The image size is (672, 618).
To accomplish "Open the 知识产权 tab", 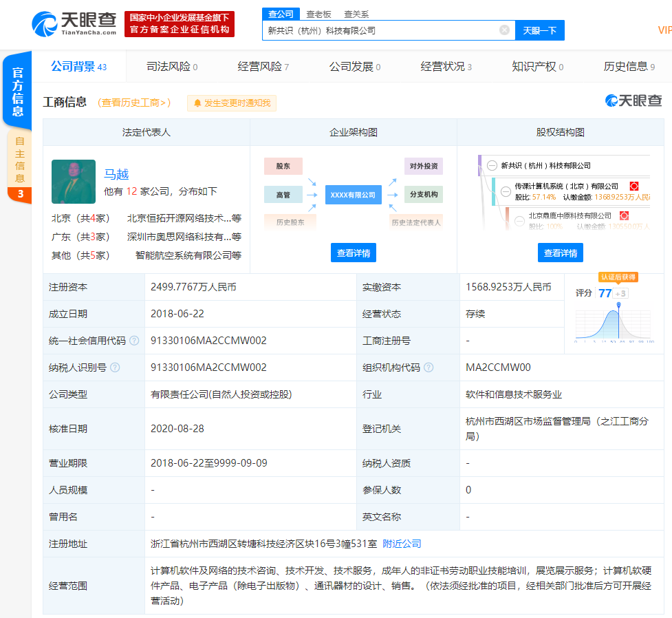I will coord(537,67).
